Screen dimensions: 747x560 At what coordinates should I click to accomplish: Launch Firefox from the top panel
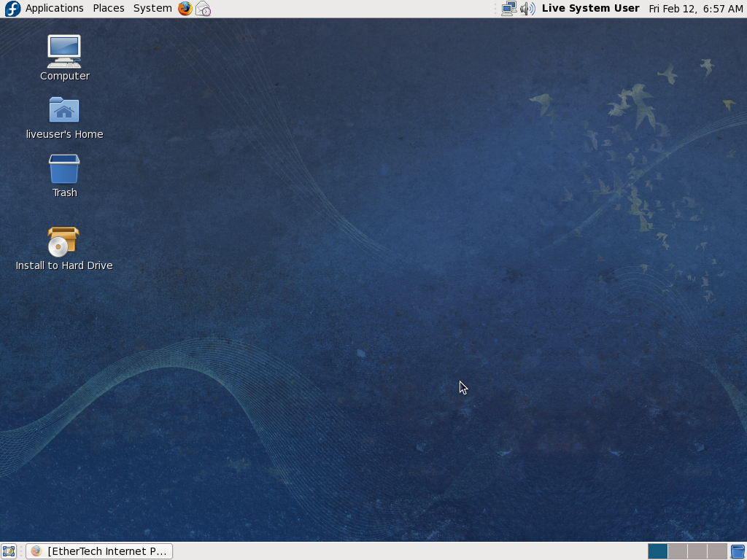tap(185, 9)
